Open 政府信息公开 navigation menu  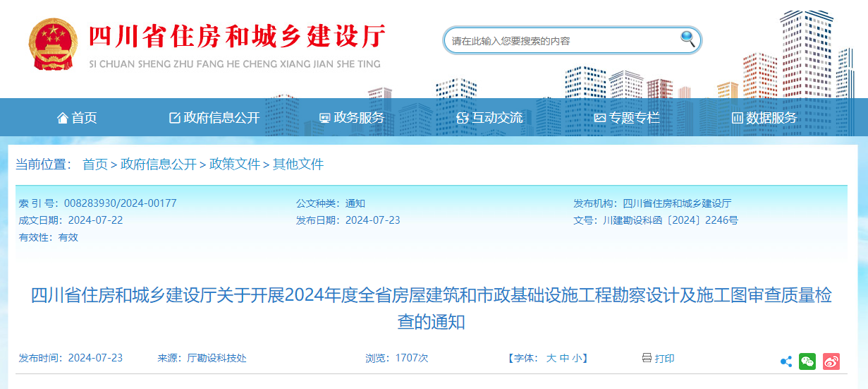tap(214, 118)
